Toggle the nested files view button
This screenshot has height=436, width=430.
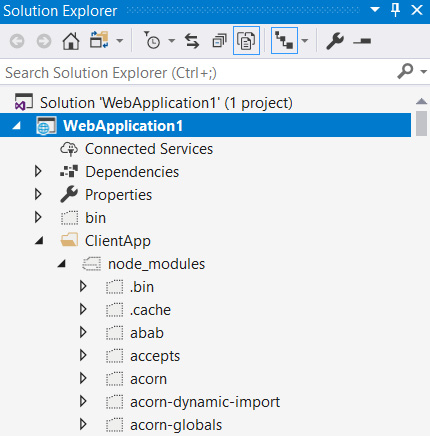284,41
